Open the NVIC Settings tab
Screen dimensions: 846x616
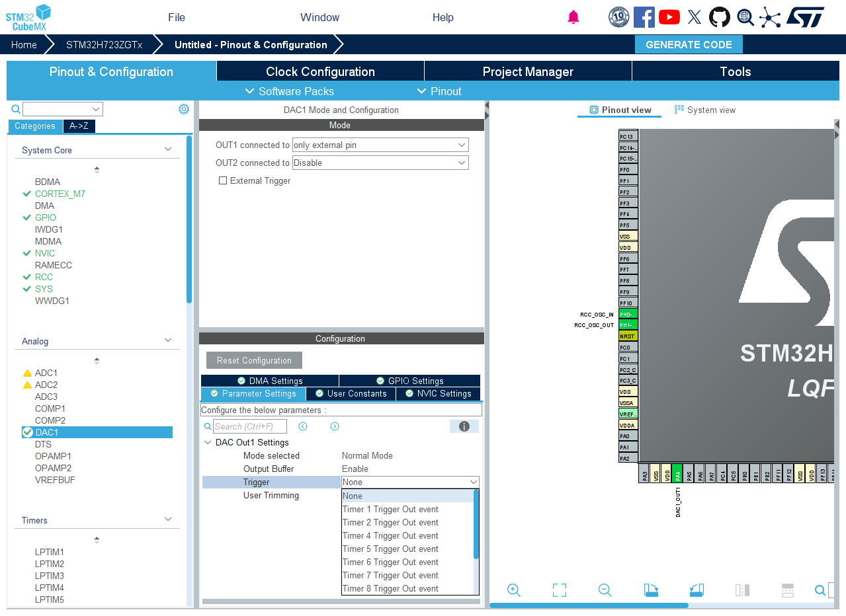pyautogui.click(x=438, y=393)
